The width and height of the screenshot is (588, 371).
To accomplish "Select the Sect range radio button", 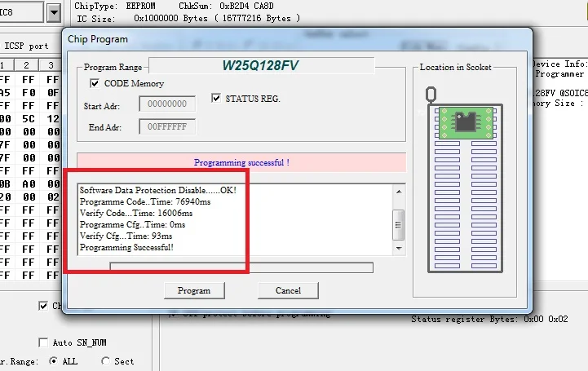I will [x=106, y=361].
